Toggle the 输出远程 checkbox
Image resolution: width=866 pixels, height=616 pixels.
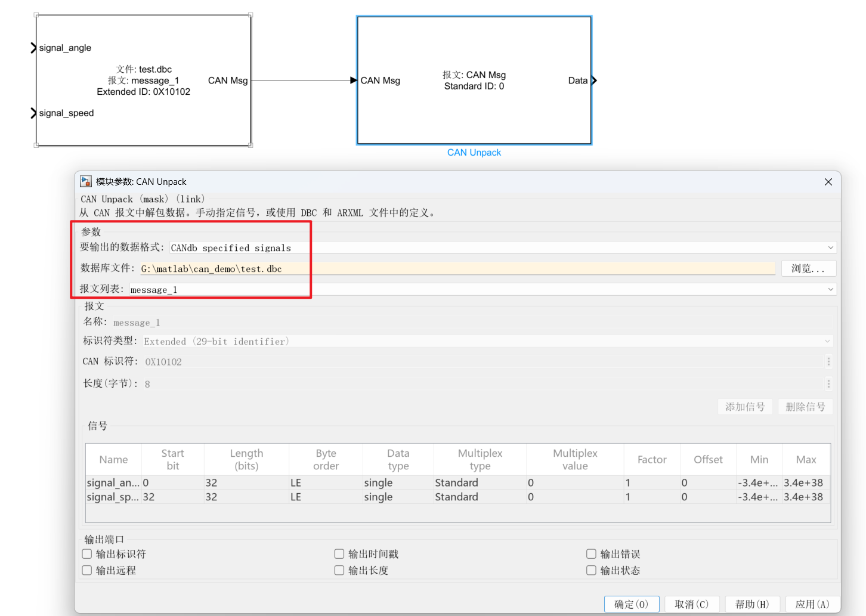pos(87,570)
